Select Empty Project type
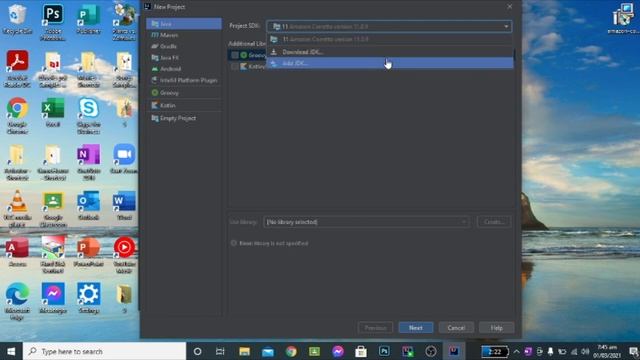 (184, 118)
